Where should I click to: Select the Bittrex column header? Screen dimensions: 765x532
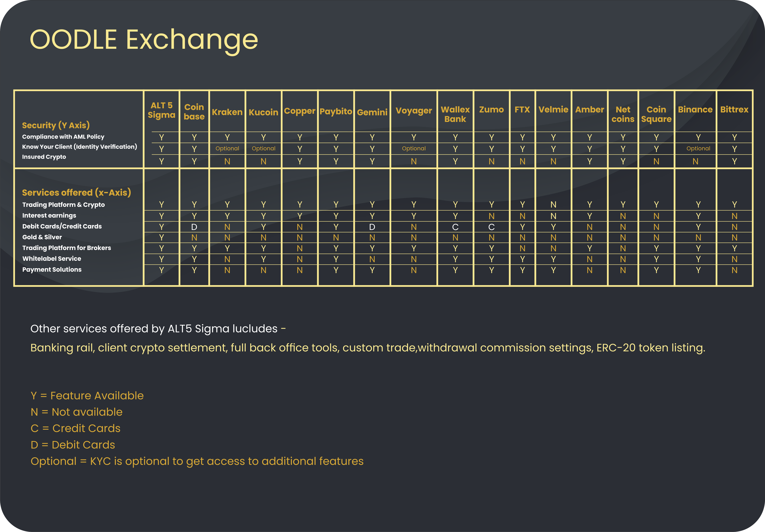tap(734, 110)
